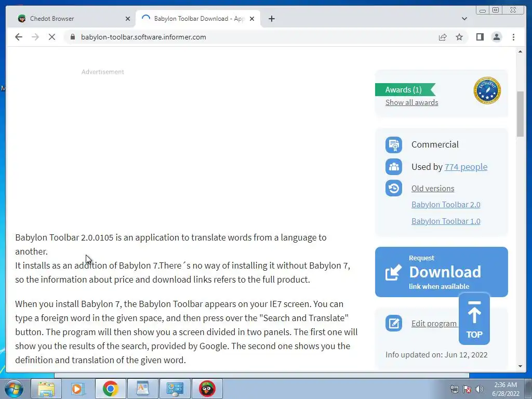Click the padlock site info icon
This screenshot has height=399, width=532.
(x=73, y=37)
